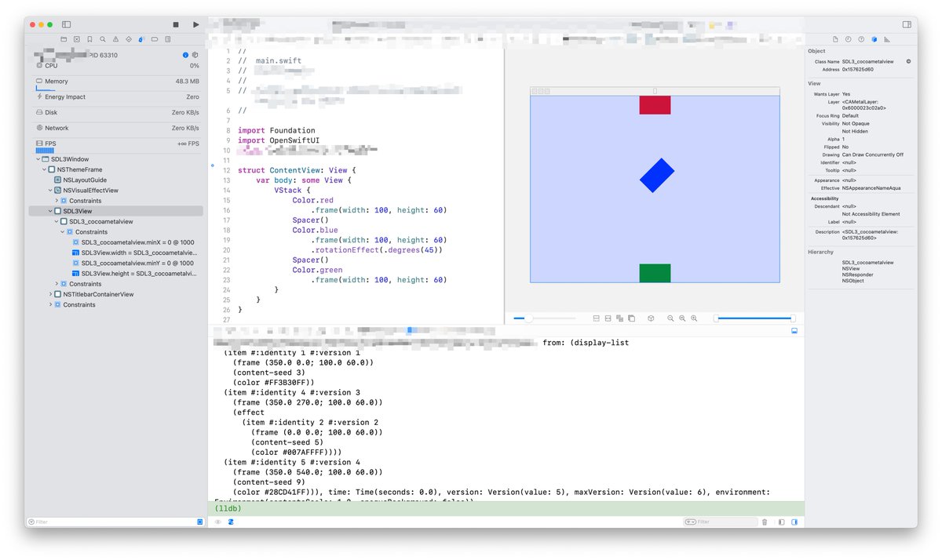Select the Memory gauge row
Viewport: 942px width, 560px height.
pos(116,83)
